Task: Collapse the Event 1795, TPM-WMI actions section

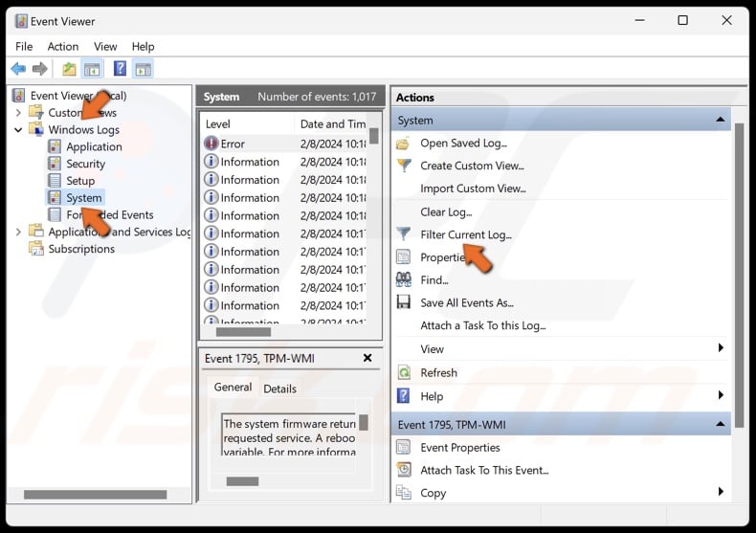Action: click(x=721, y=424)
